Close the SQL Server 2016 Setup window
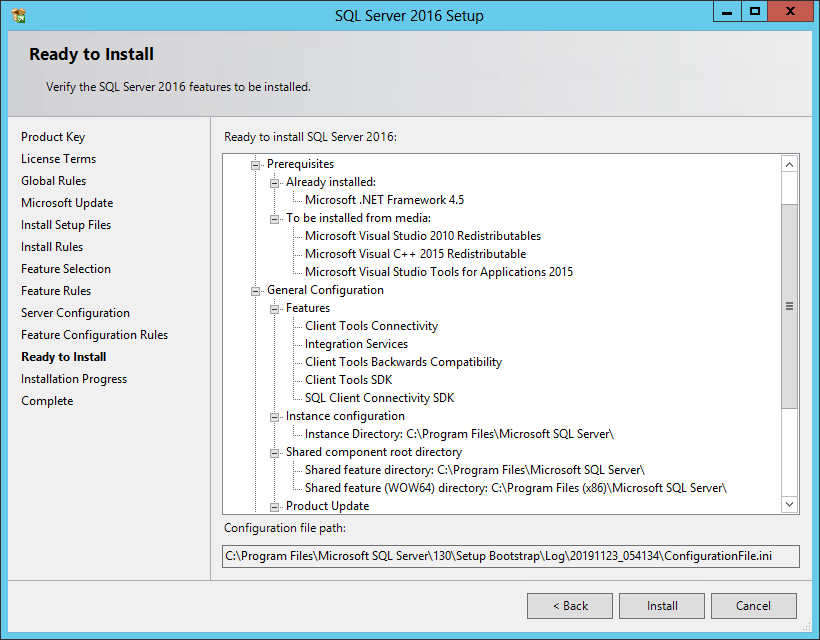 coord(790,12)
